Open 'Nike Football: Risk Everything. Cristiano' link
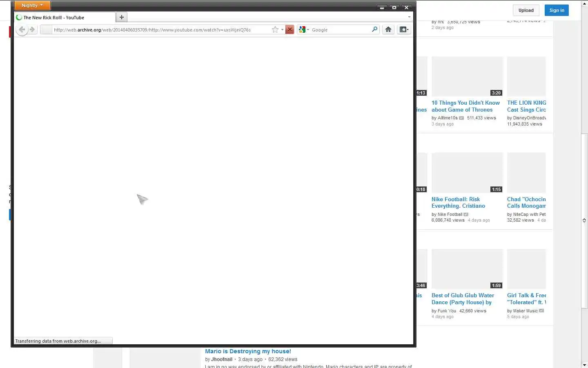 [458, 202]
